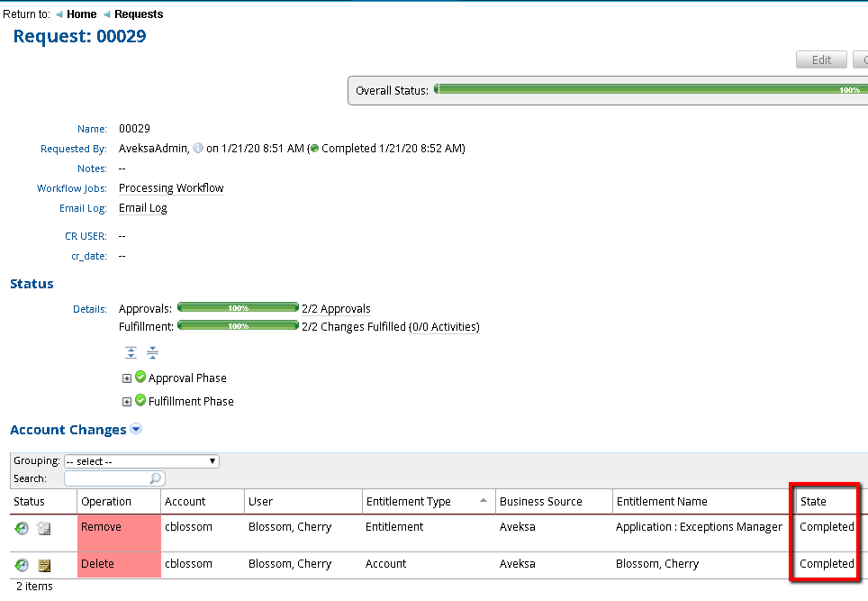Viewport: 868px width, 601px height.
Task: Select the collapse-all workflow icon
Action: click(x=152, y=352)
